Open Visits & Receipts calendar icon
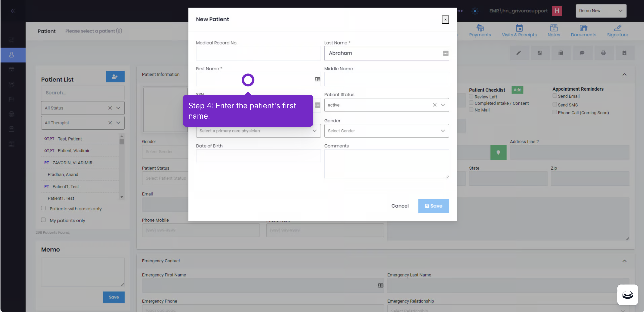Image resolution: width=644 pixels, height=312 pixels. 519,28
